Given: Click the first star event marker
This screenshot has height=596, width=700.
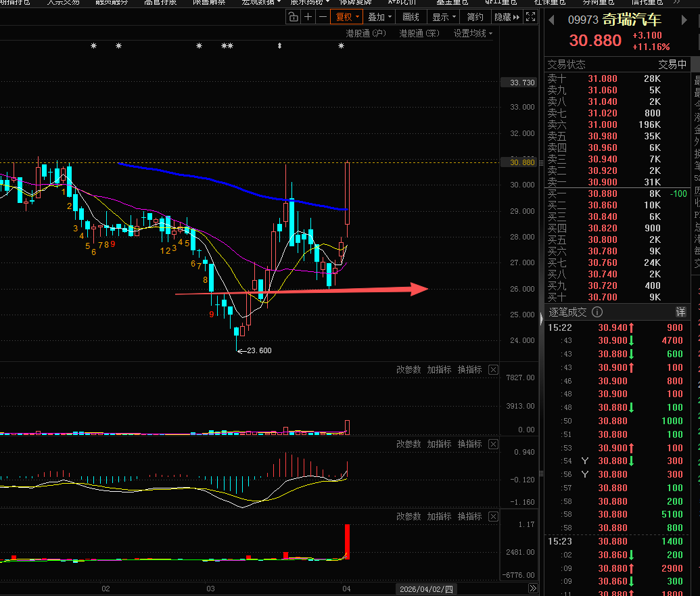Looking at the screenshot, I should click(94, 45).
